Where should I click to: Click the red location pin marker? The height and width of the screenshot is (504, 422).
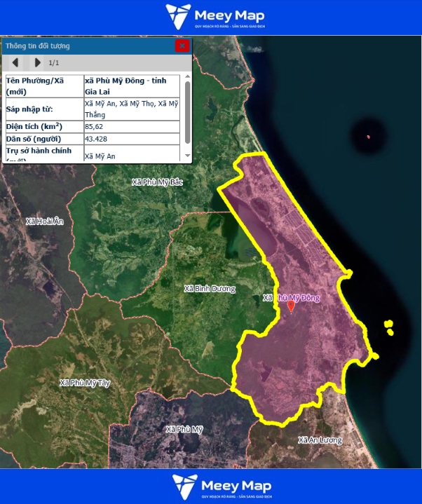[x=292, y=306]
